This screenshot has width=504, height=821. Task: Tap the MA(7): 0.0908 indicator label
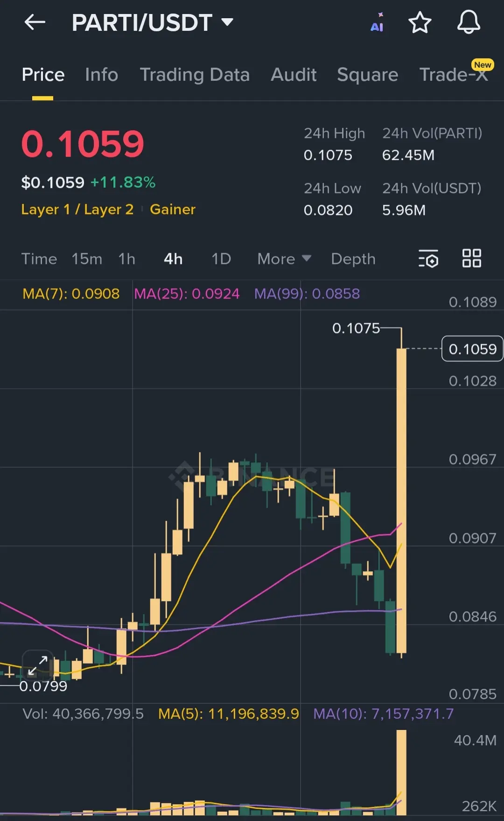(x=71, y=294)
